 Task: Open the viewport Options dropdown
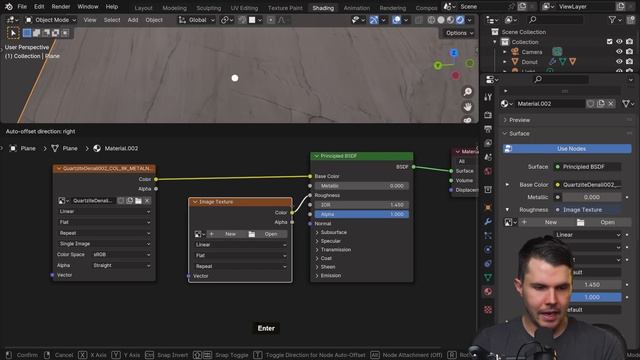click(460, 33)
